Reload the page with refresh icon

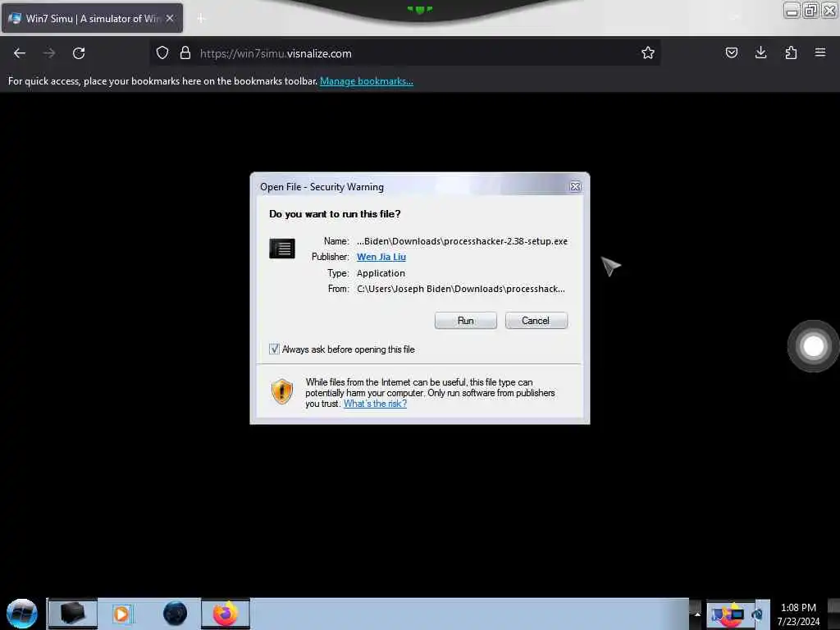(79, 53)
